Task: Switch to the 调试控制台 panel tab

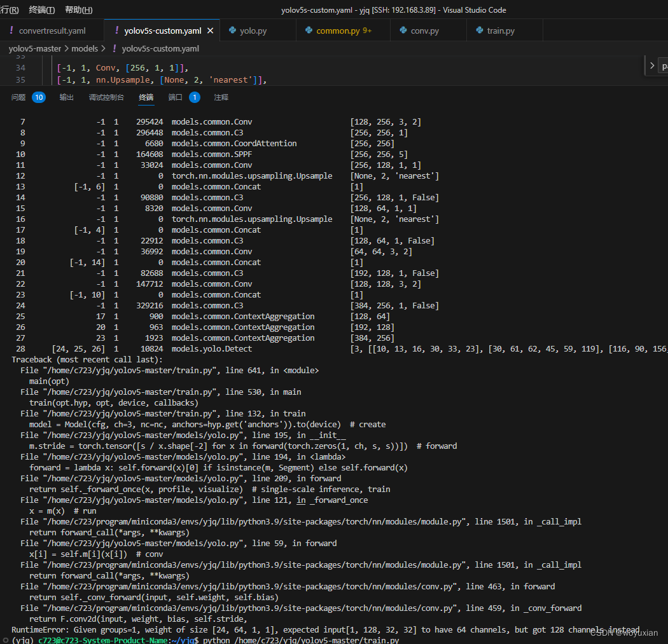Action: (107, 97)
